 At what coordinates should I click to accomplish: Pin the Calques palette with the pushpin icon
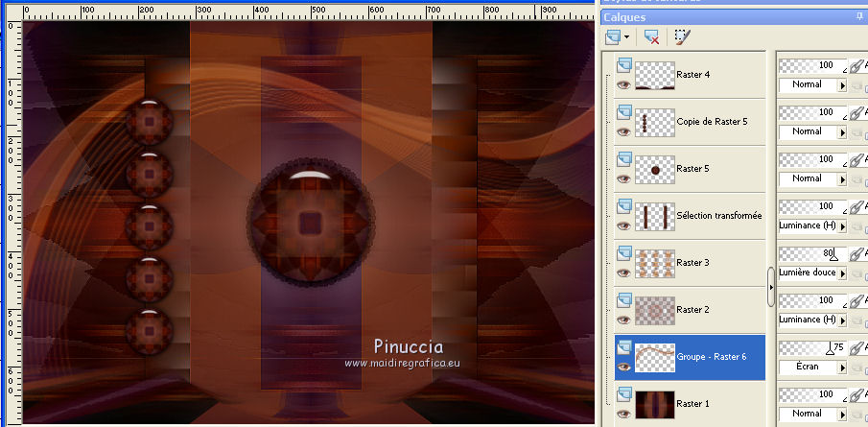pyautogui.click(x=859, y=17)
